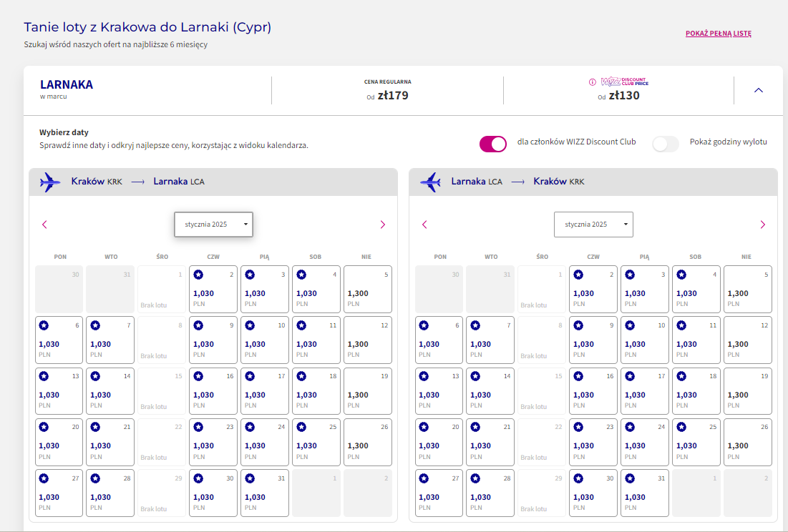Select January 20 return flight to Kraków
The image size is (788, 532).
click(x=439, y=442)
